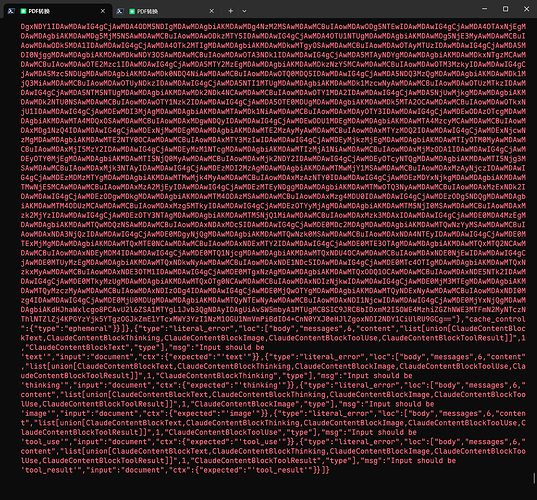This screenshot has height=500, width=537.
Task: Minimize the terminal window
Action: 484,9
